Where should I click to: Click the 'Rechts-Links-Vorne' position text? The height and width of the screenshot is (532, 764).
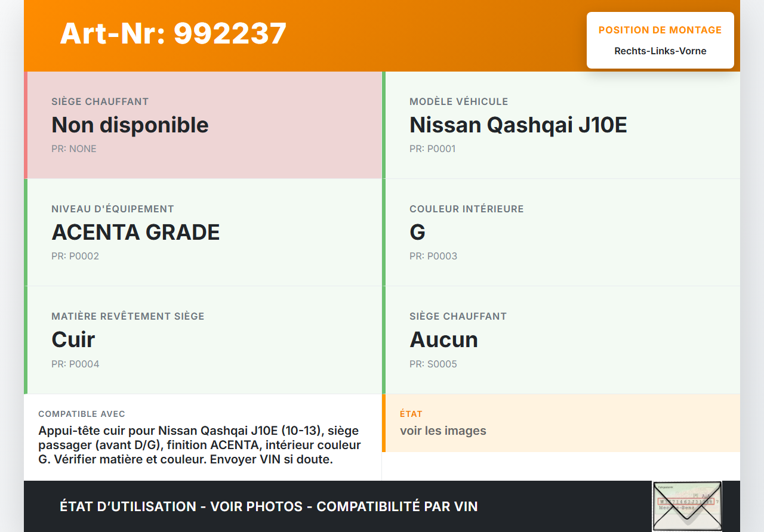coord(660,51)
